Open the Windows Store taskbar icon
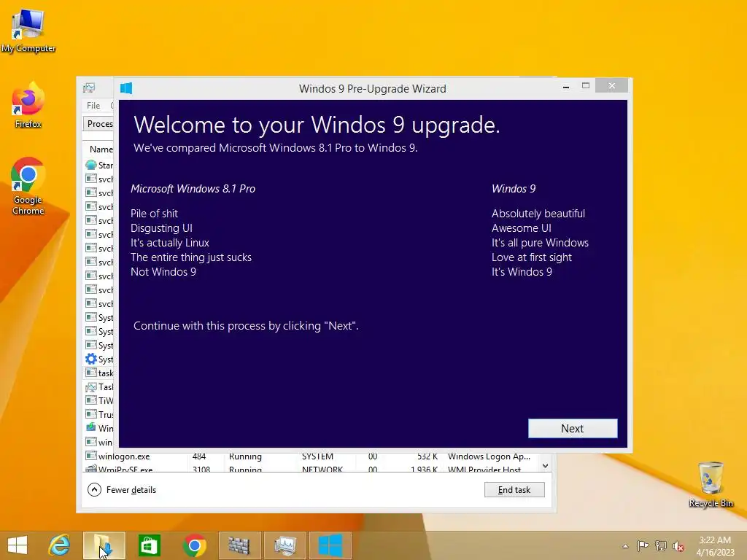The width and height of the screenshot is (747, 560). pos(149,545)
